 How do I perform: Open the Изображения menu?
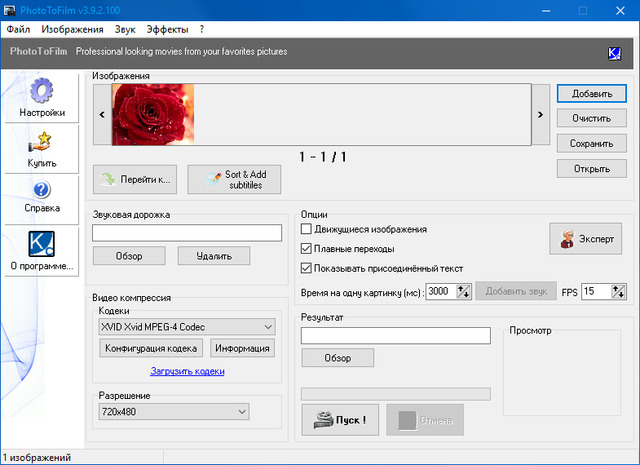pos(72,30)
